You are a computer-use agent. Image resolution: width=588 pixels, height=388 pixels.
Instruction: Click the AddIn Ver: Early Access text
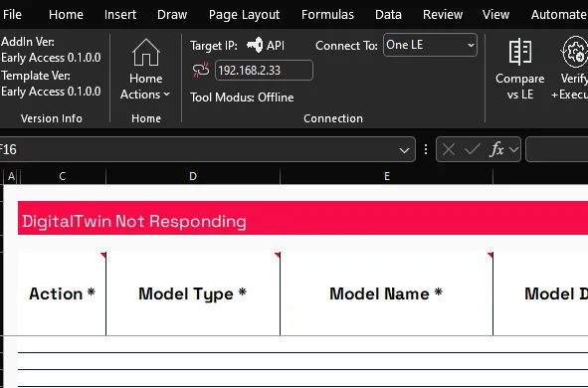(x=51, y=50)
